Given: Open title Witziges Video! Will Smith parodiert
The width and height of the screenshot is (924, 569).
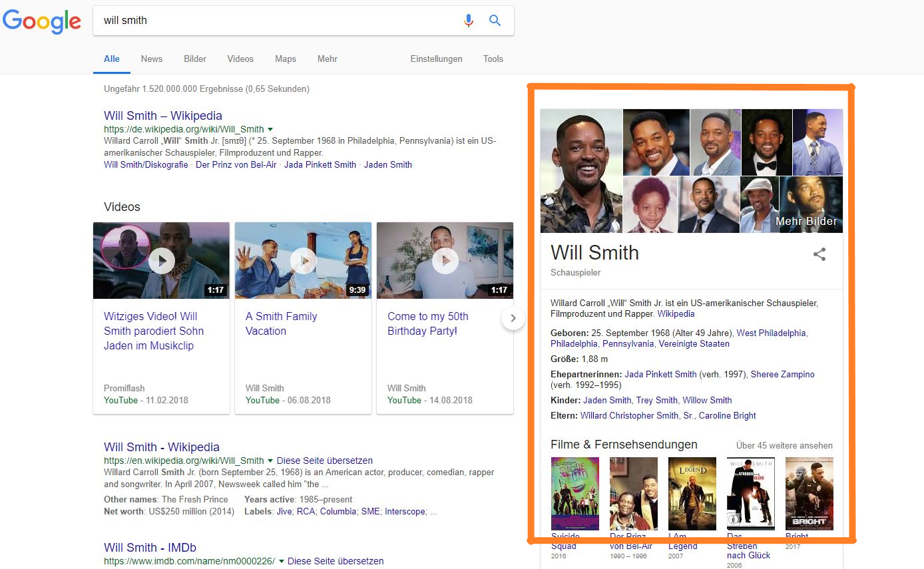Looking at the screenshot, I should (x=154, y=331).
